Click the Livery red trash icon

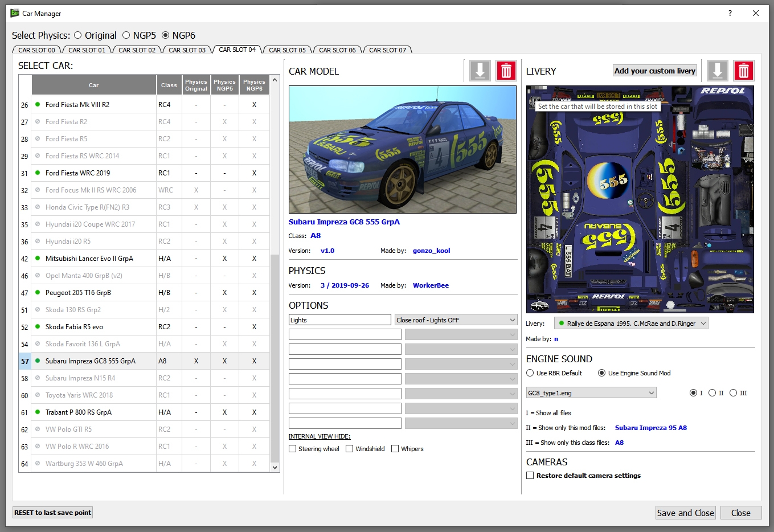(x=743, y=71)
